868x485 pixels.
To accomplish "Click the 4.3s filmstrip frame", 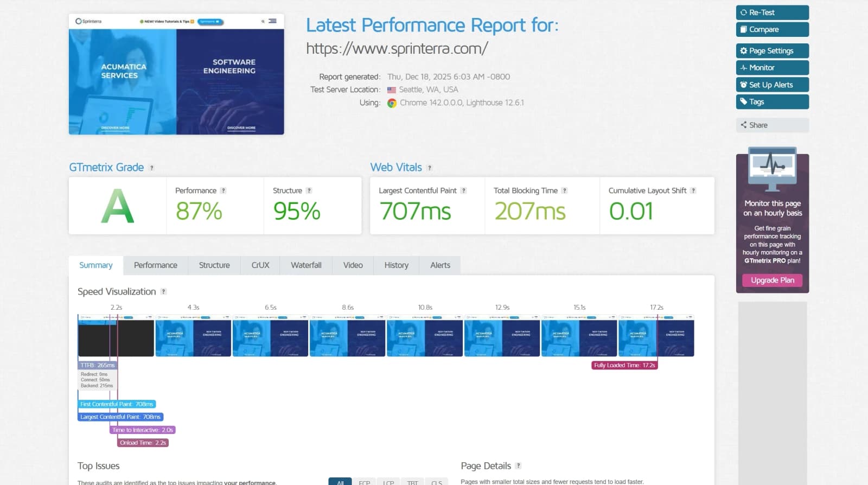I will (x=193, y=335).
